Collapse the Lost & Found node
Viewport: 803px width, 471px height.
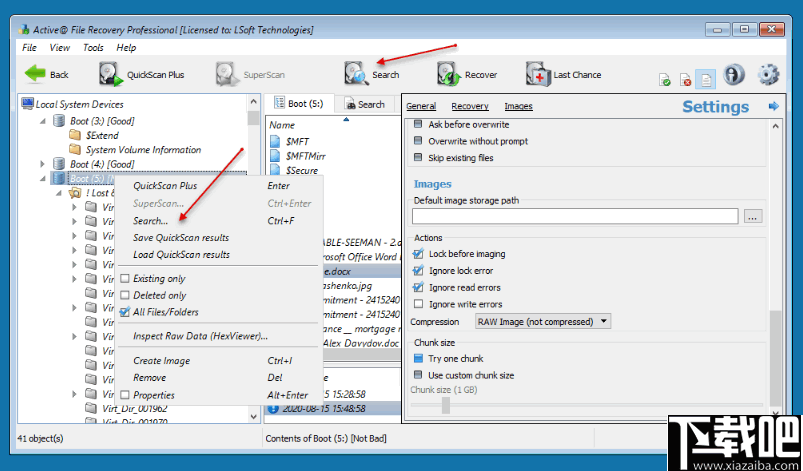58,193
